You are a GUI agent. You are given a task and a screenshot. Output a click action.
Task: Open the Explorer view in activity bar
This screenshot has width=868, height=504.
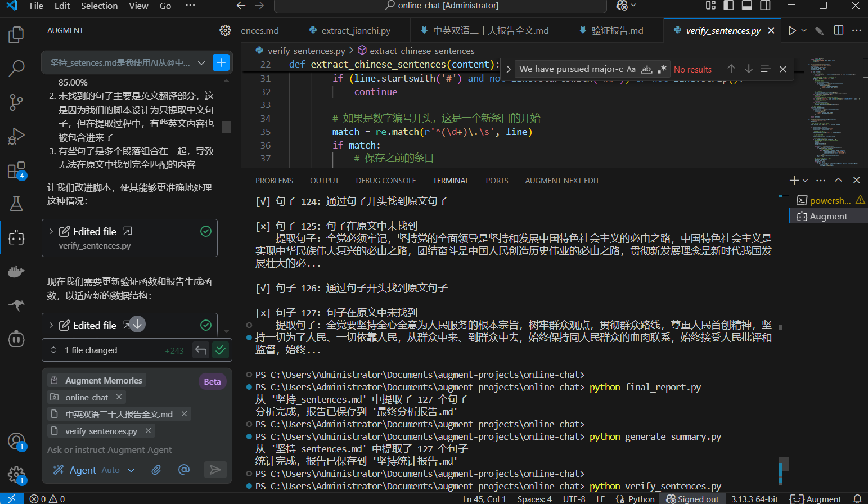(16, 35)
